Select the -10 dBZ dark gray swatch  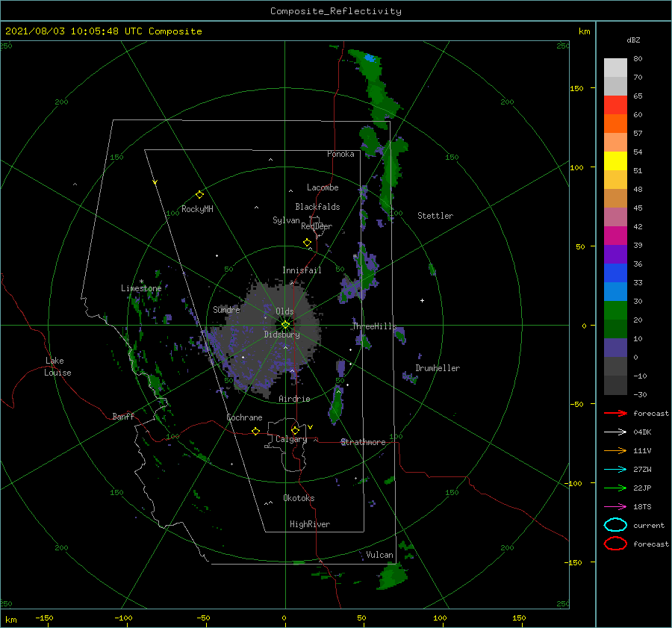pyautogui.click(x=615, y=385)
